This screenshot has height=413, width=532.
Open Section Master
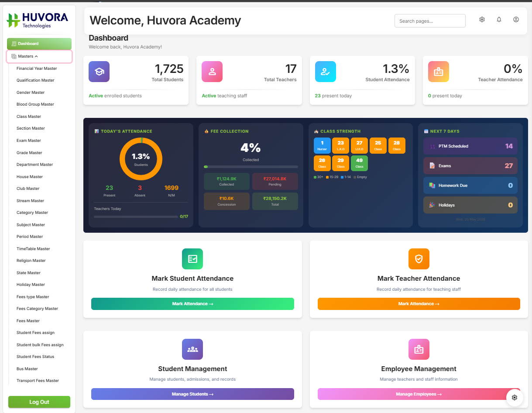coord(31,128)
